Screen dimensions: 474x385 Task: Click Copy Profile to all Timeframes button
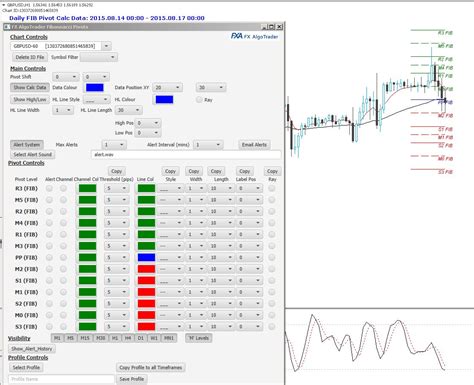click(x=151, y=367)
